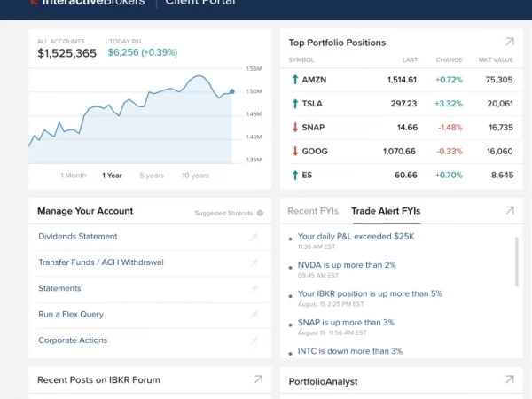Viewport: 532px width, 399px height.
Task: Open the daily P&L exceeded $25K alert
Action: [x=356, y=236]
